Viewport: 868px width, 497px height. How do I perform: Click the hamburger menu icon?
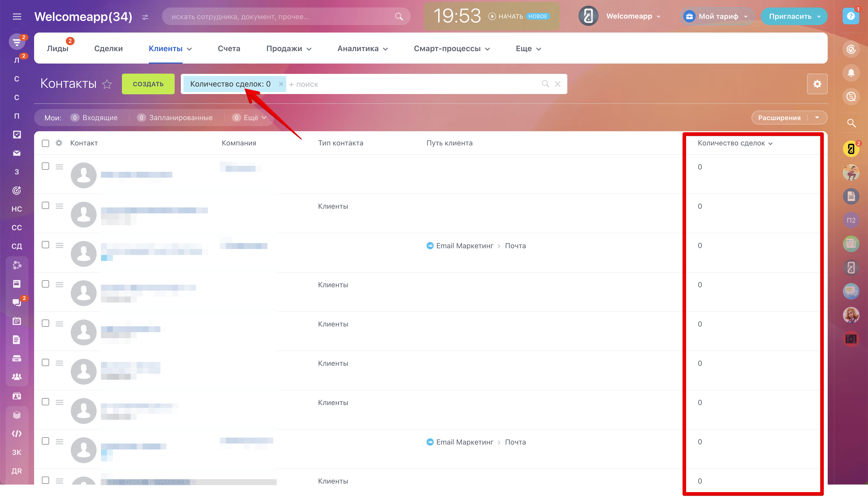tap(17, 16)
